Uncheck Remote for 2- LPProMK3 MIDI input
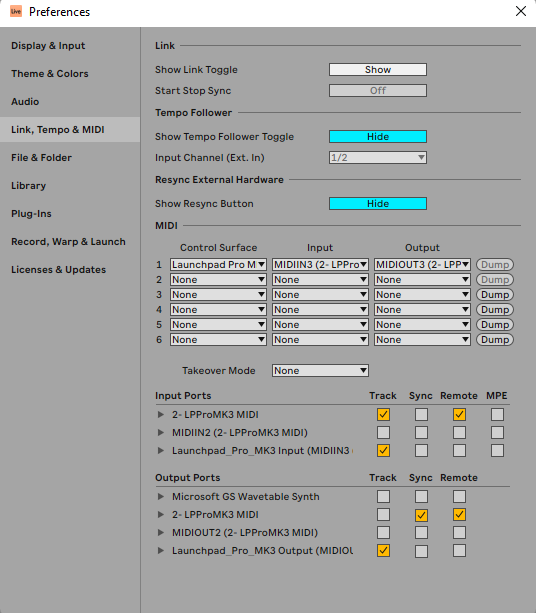 click(459, 414)
